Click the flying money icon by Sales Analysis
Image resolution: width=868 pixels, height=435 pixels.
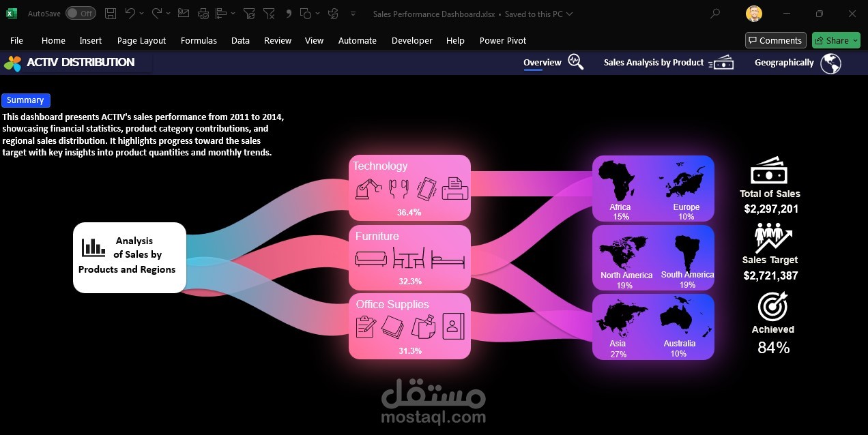pyautogui.click(x=721, y=63)
